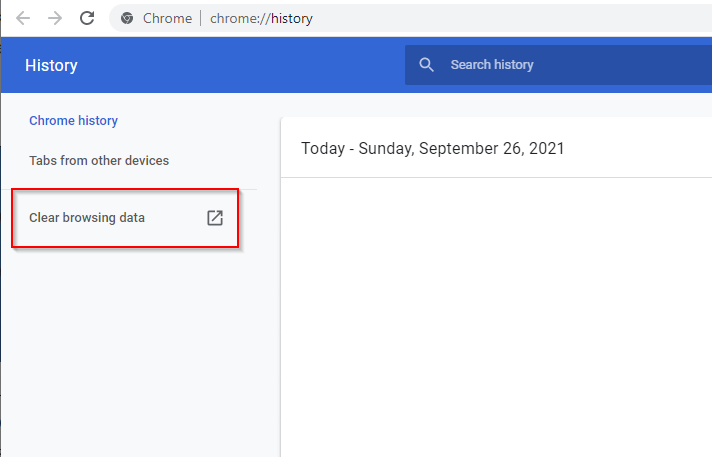Click the magnifier icon in search bar
Viewport: 712px width, 457px height.
click(x=427, y=65)
